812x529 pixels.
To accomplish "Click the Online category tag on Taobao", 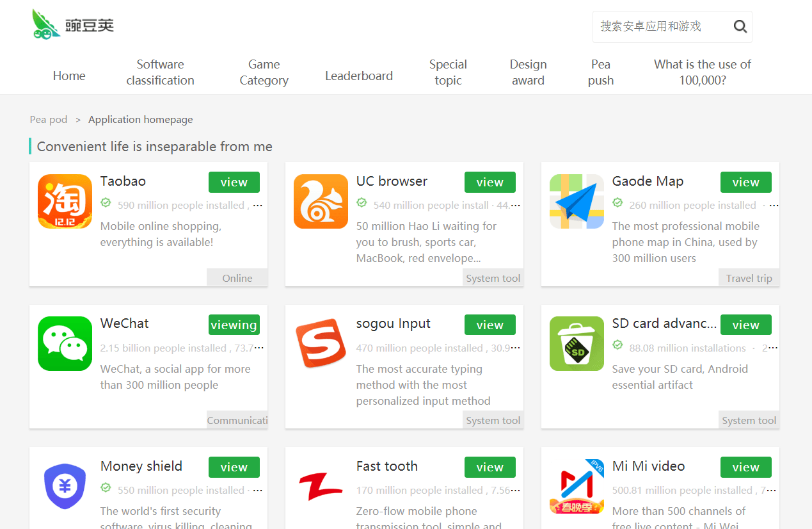I will [237, 278].
